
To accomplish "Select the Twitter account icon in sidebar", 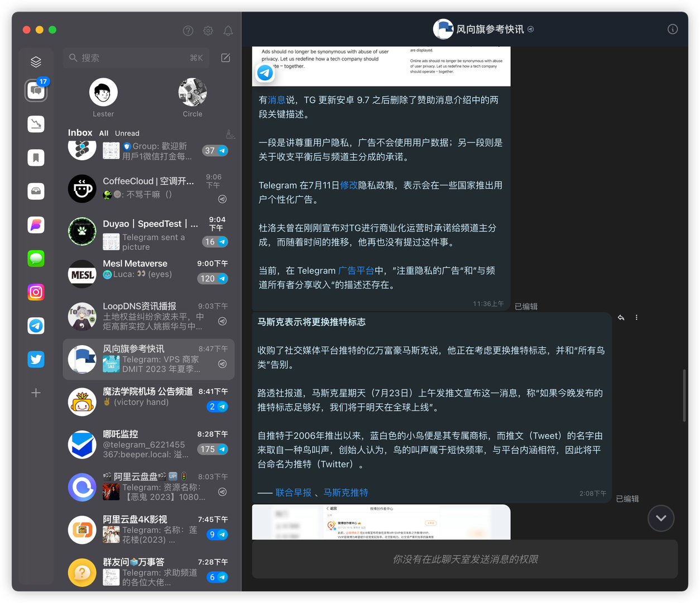I will coord(36,359).
